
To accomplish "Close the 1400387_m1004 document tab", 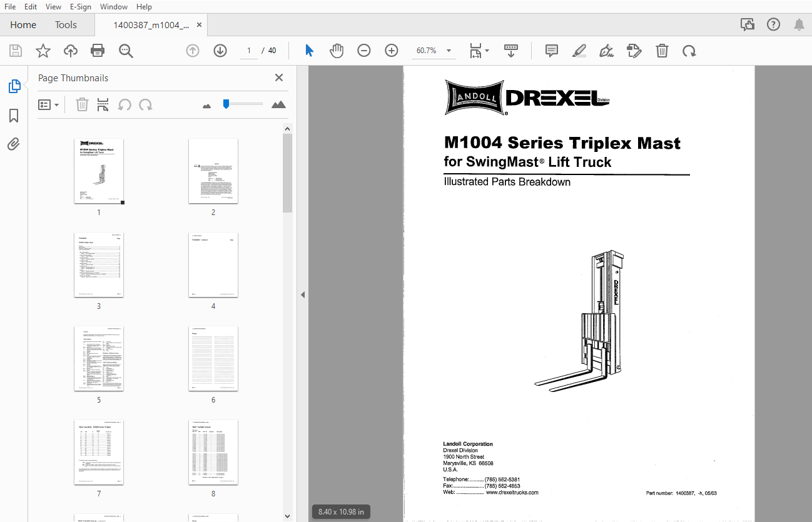I will point(199,25).
